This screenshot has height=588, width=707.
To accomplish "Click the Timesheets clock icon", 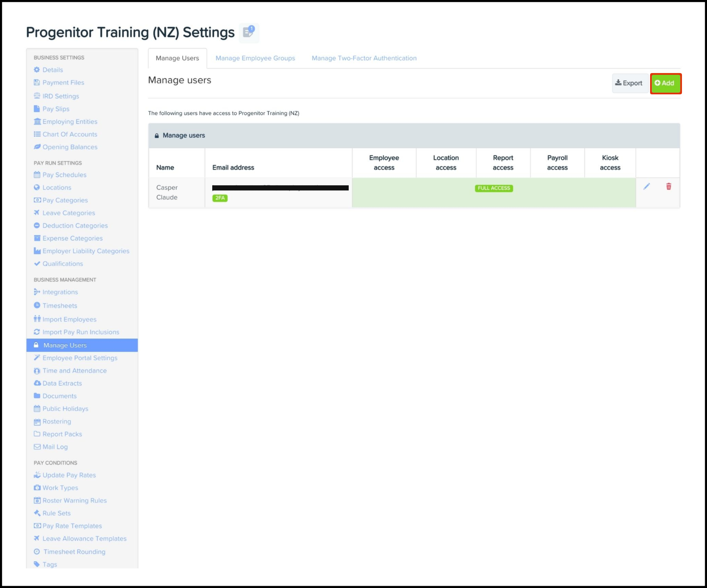I will click(x=37, y=305).
